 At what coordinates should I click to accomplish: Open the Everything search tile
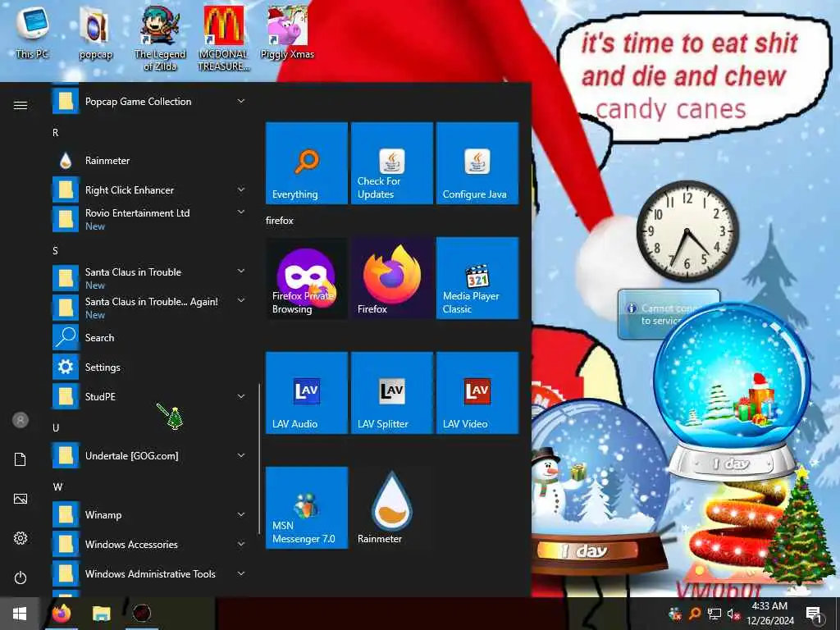[307, 163]
